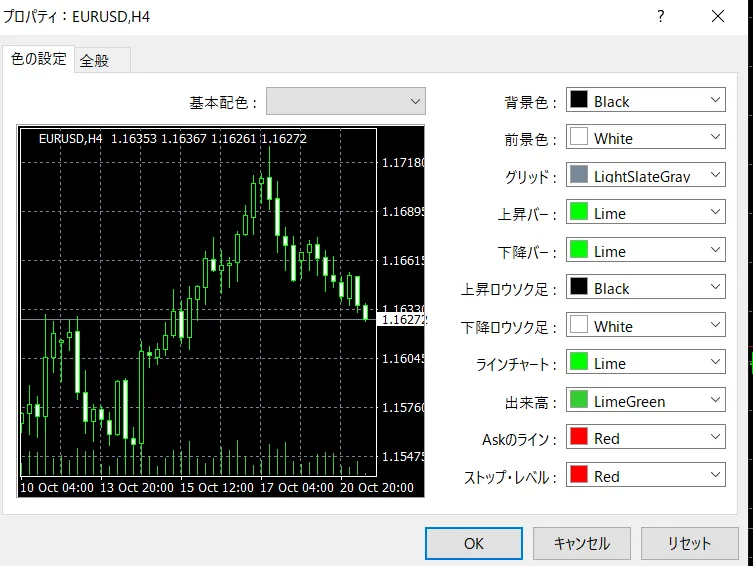Open the ラインチャート color dropdown

[645, 362]
